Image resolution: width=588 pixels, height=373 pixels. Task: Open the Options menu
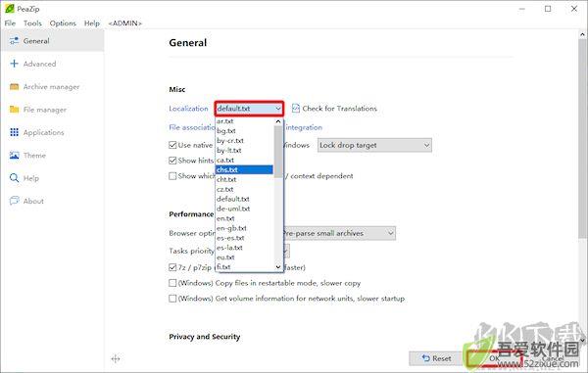click(63, 23)
